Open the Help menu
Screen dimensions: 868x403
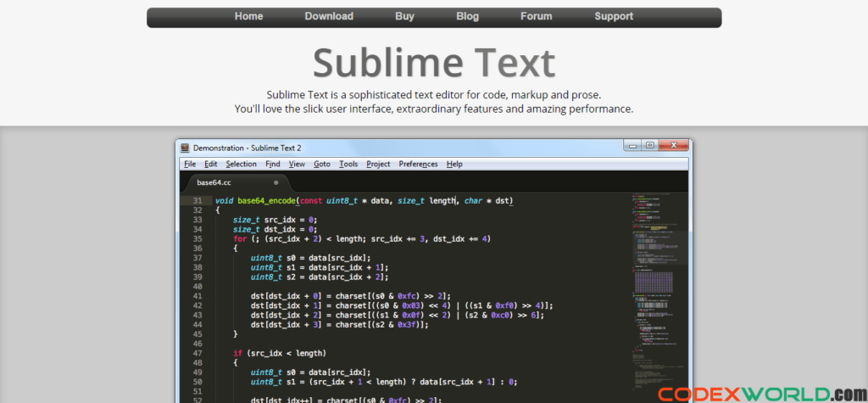(454, 164)
